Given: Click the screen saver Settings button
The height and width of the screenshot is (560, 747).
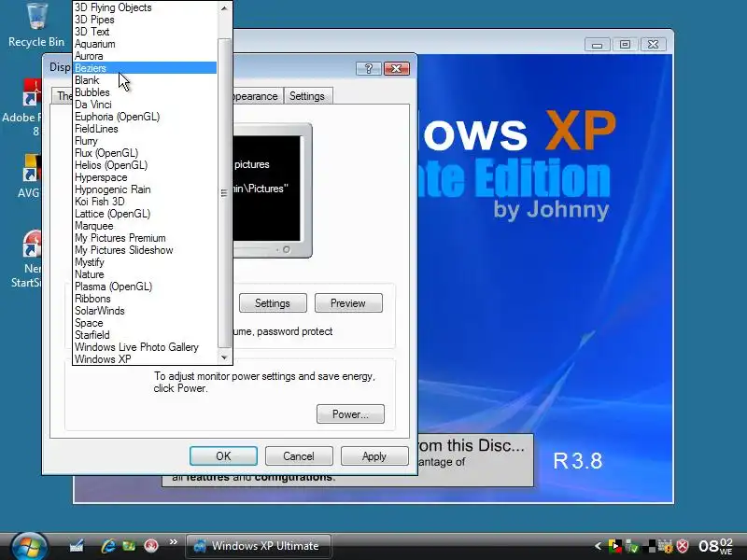Looking at the screenshot, I should pos(273,303).
